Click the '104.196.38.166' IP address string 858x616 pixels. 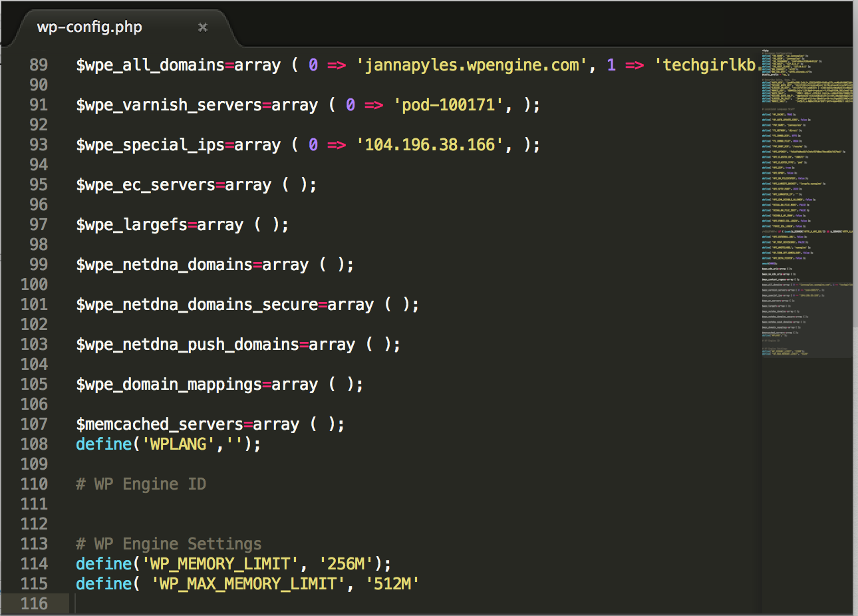coord(430,145)
